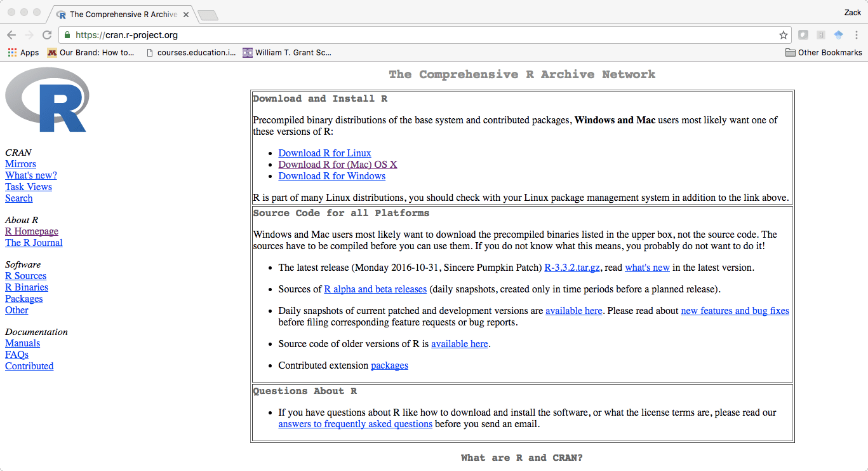Click the Other link under Software
Screen dimensions: 868x471
(x=17, y=310)
